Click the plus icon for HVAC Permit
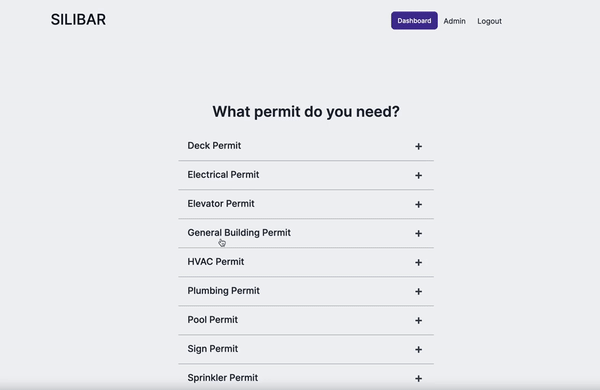 418,263
